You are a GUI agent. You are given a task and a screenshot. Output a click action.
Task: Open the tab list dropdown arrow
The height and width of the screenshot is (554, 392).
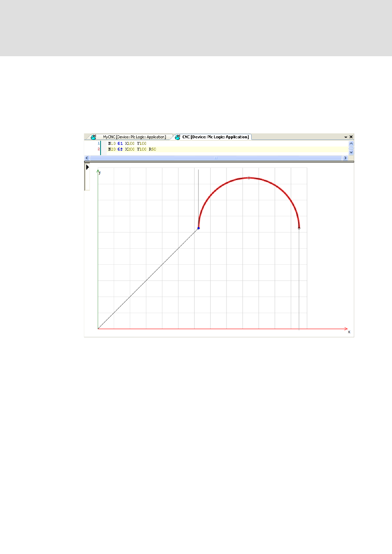346,137
